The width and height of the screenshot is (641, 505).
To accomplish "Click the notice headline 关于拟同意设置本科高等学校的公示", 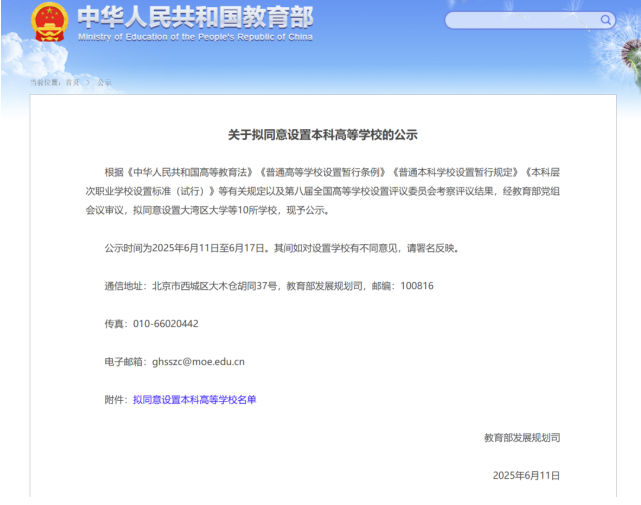I will point(322,134).
